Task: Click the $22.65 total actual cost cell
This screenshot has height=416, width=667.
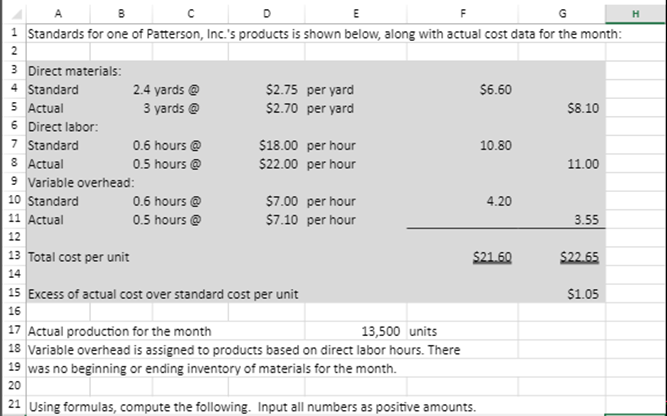Action: [562, 257]
